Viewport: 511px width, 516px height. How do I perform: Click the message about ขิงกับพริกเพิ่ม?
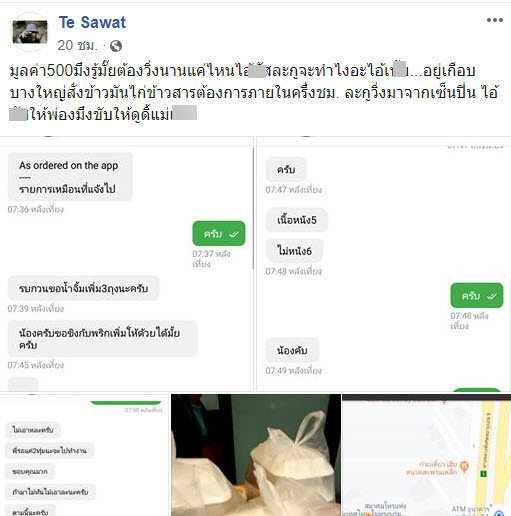point(102,339)
